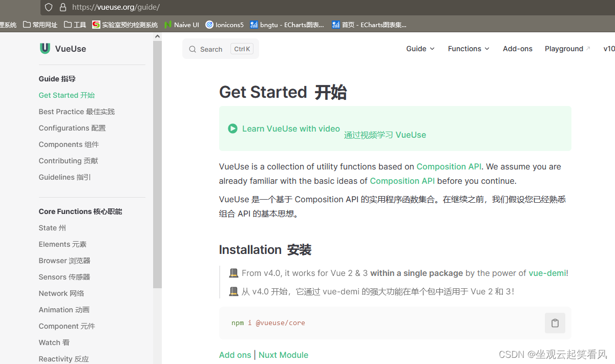The width and height of the screenshot is (615, 364).
Task: Click the sidebar scrollbar thumb
Action: 157,164
